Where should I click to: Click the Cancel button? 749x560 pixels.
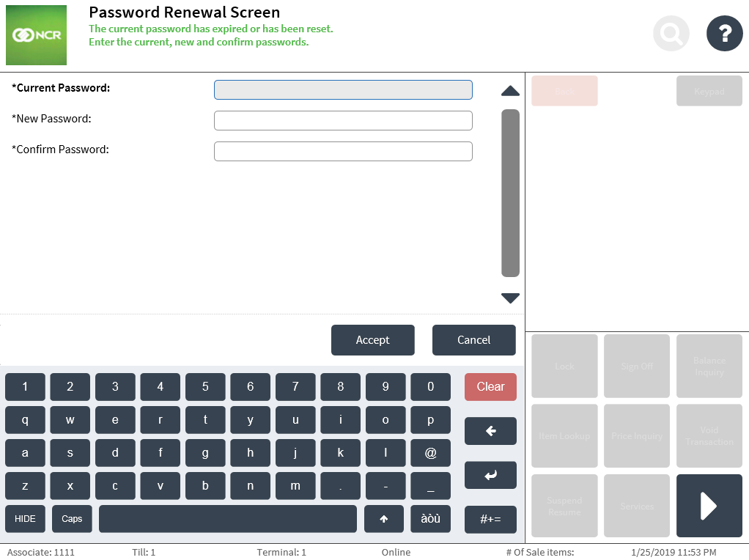(x=473, y=340)
